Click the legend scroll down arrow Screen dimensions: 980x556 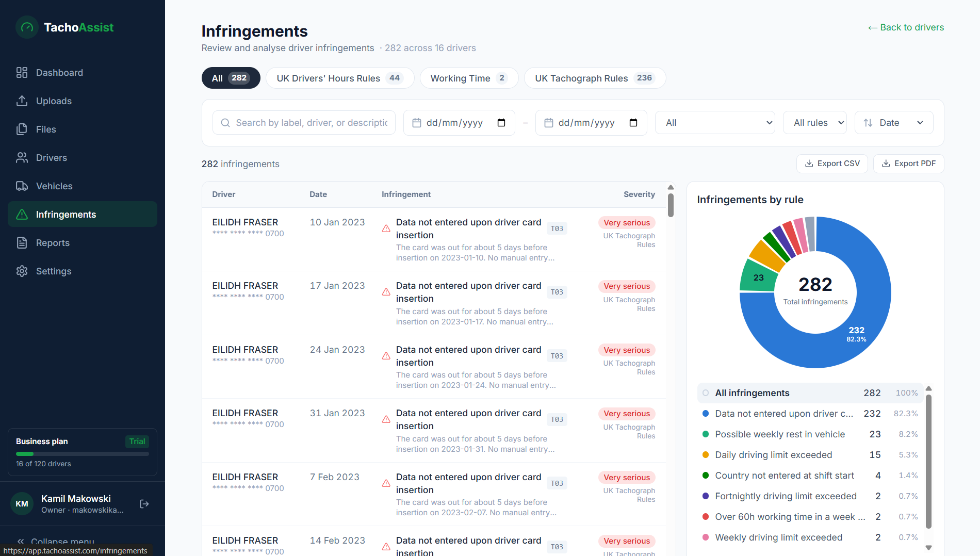(928, 548)
